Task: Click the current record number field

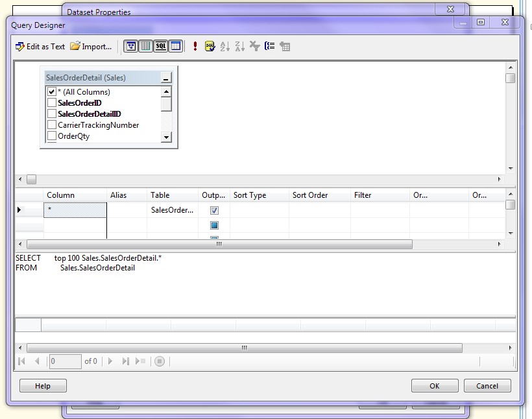Action: click(x=65, y=361)
